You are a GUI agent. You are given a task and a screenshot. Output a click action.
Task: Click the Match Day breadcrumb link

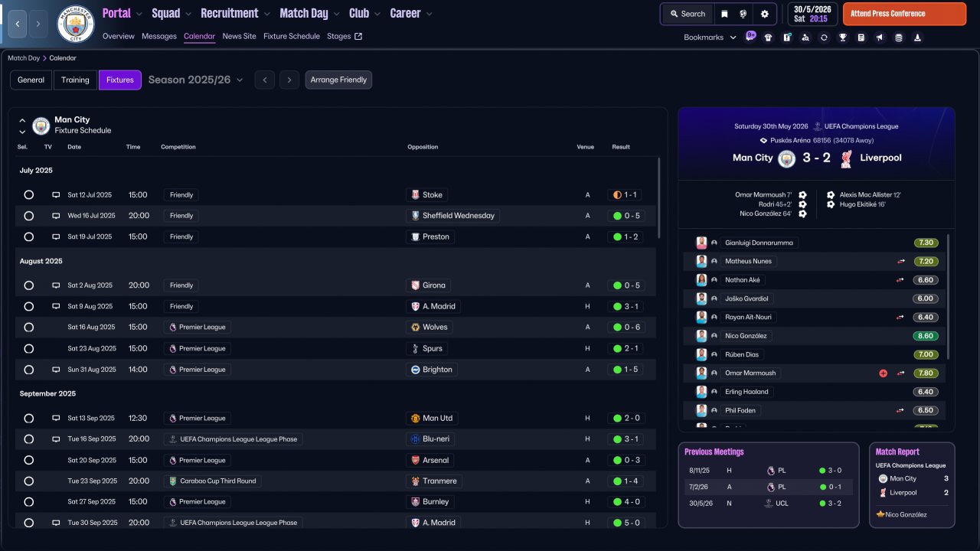[24, 58]
